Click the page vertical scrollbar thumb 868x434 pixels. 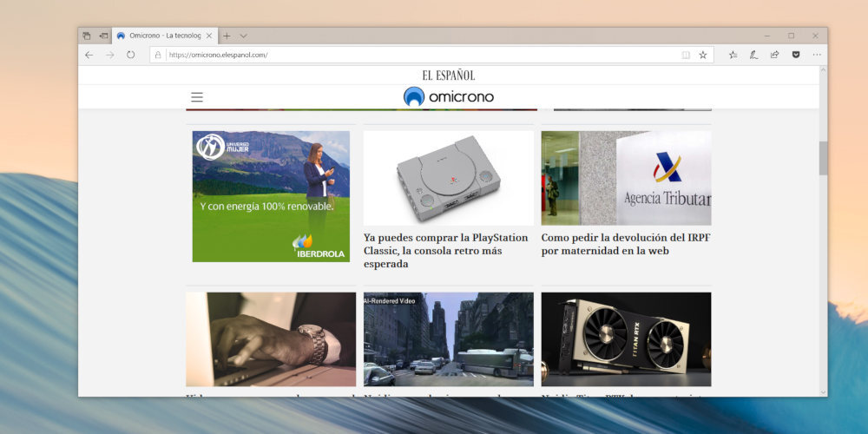point(823,158)
